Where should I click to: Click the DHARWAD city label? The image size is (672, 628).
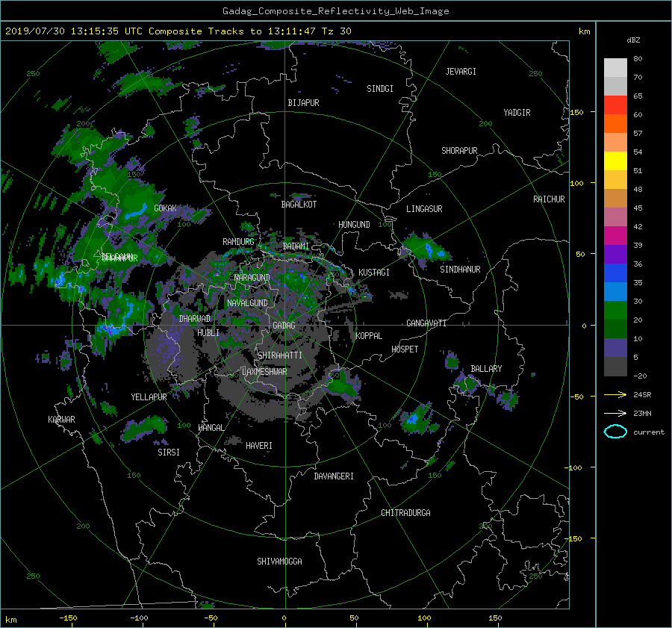coord(195,319)
